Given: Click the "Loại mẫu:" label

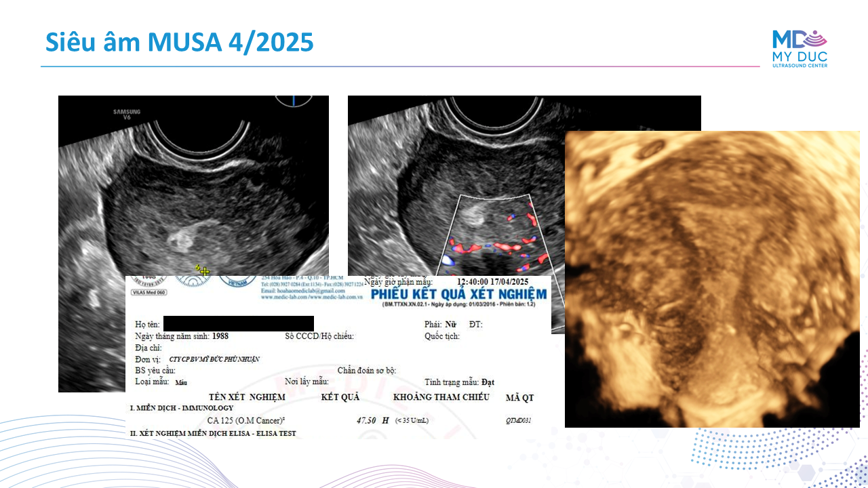Looking at the screenshot, I should click(152, 382).
